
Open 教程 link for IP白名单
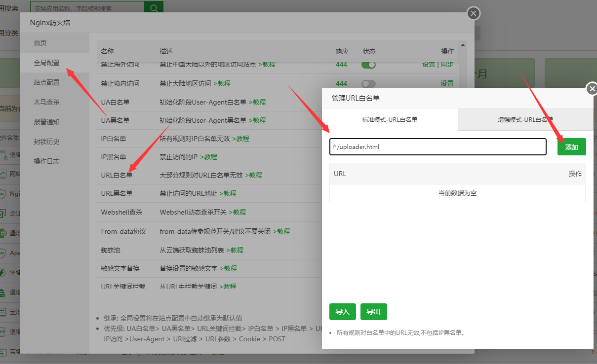(240, 139)
